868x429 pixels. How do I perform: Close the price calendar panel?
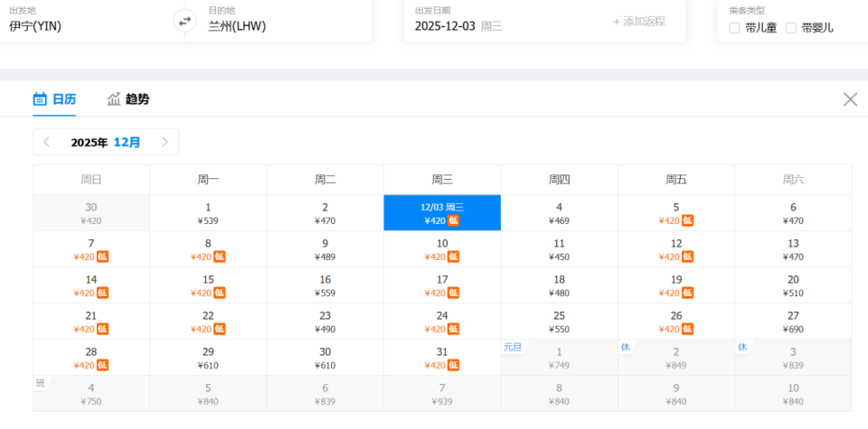pyautogui.click(x=850, y=99)
